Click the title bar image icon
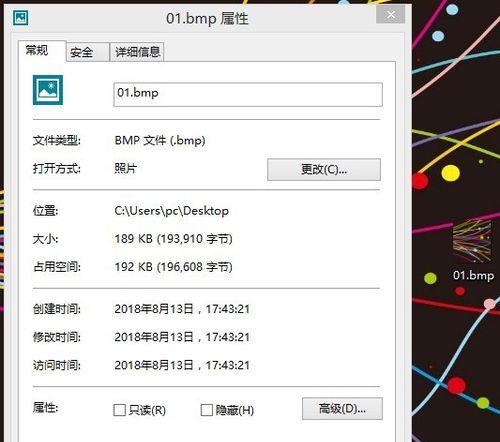 pyautogui.click(x=21, y=18)
